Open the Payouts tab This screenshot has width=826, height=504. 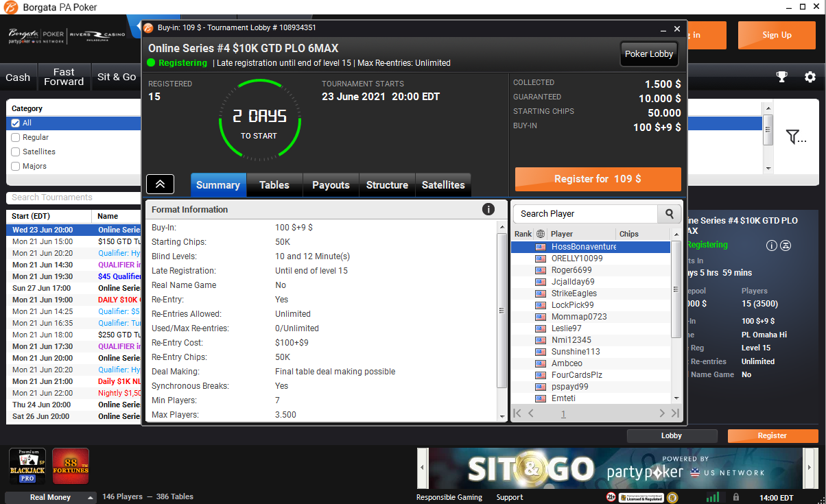click(331, 185)
